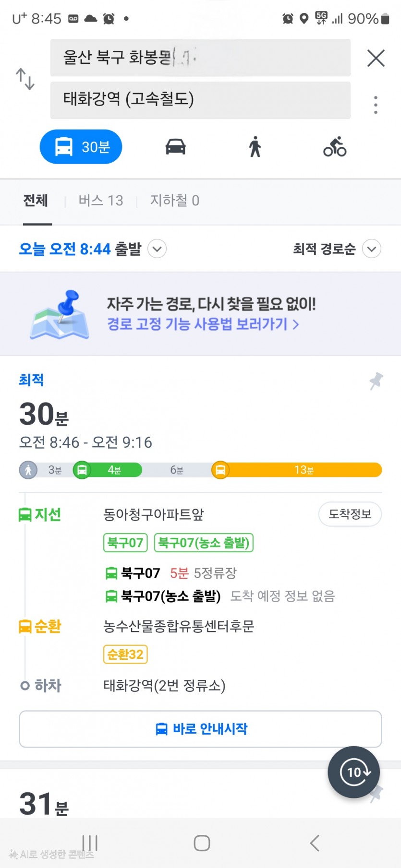Screen dimensions: 401x868
Task: Swap origin and destination with arrows icon
Action: (25, 79)
